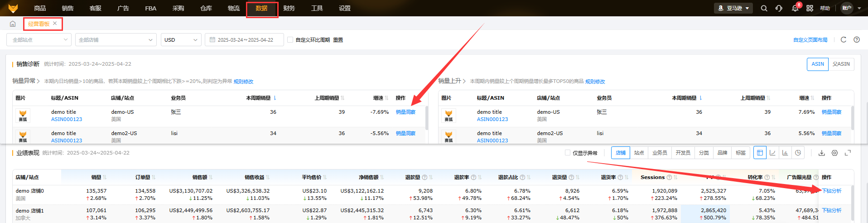Switch to pie chart view icon
This screenshot has height=223, width=868.
[x=798, y=153]
